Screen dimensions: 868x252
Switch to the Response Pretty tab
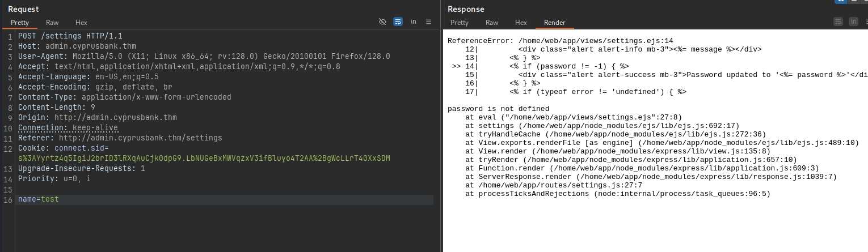(x=460, y=23)
